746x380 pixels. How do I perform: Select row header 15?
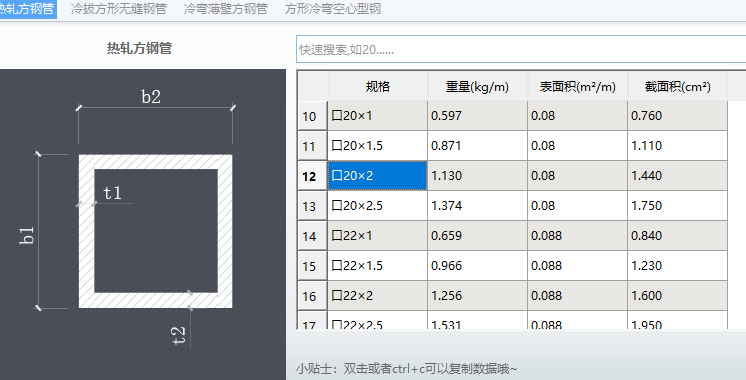(x=312, y=265)
